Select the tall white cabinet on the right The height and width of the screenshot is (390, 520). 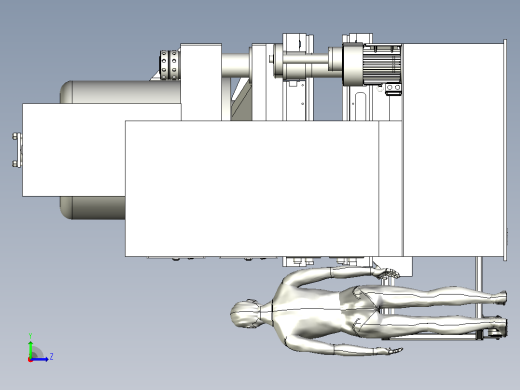tap(453, 150)
